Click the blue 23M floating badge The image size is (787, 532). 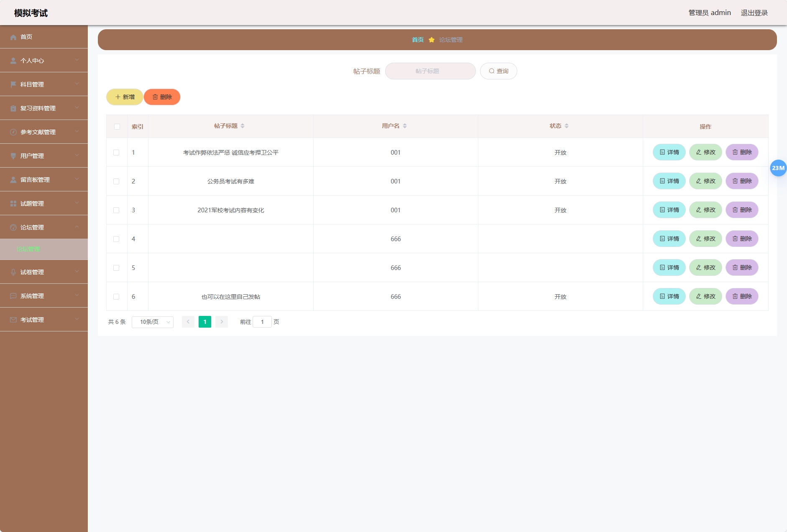pos(778,168)
